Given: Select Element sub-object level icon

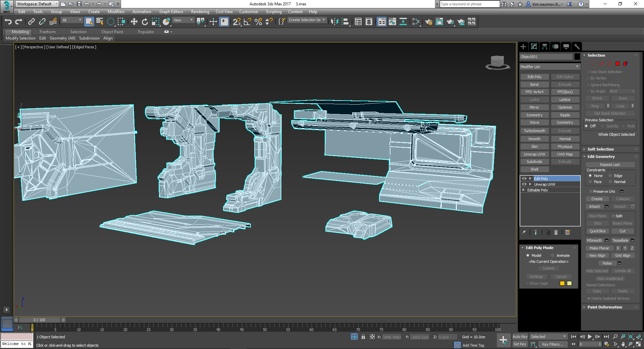Looking at the screenshot, I should point(625,64).
